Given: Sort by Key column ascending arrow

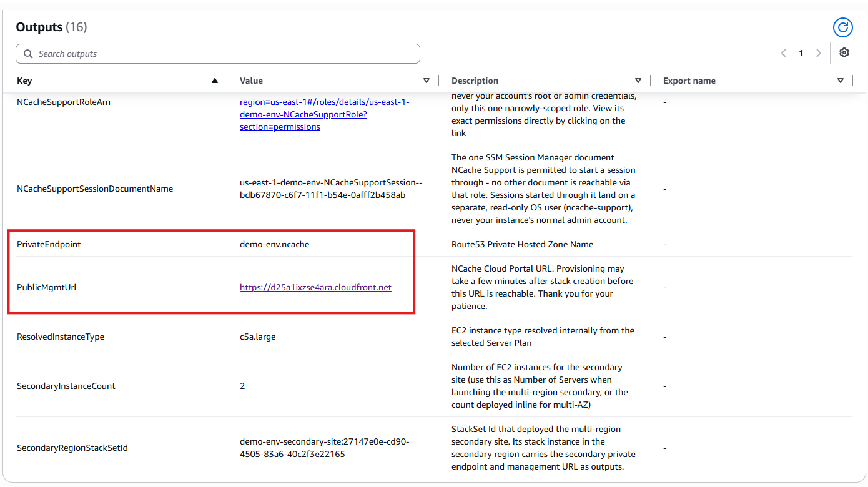Looking at the screenshot, I should coord(215,81).
